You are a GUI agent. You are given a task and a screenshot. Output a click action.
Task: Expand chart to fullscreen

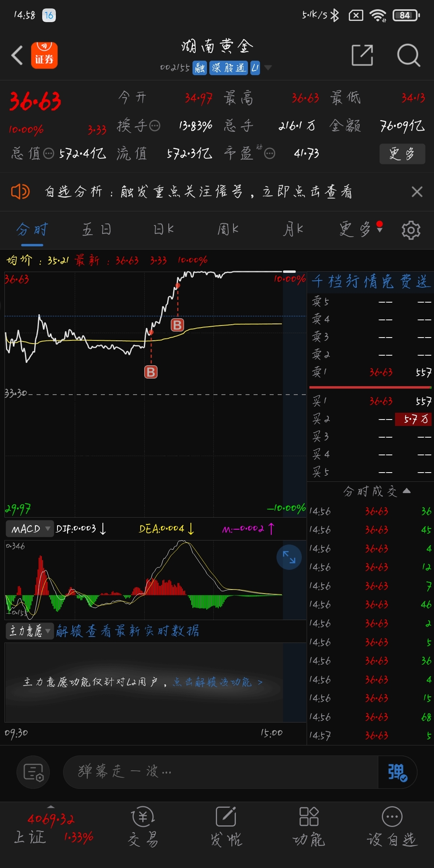289,557
